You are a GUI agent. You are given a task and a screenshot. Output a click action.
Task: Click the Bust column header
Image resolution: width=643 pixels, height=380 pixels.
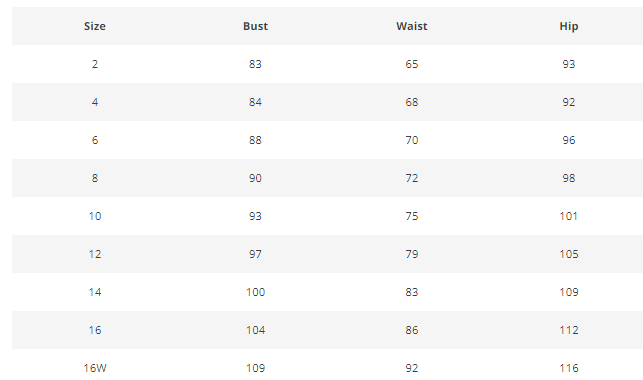coord(255,26)
